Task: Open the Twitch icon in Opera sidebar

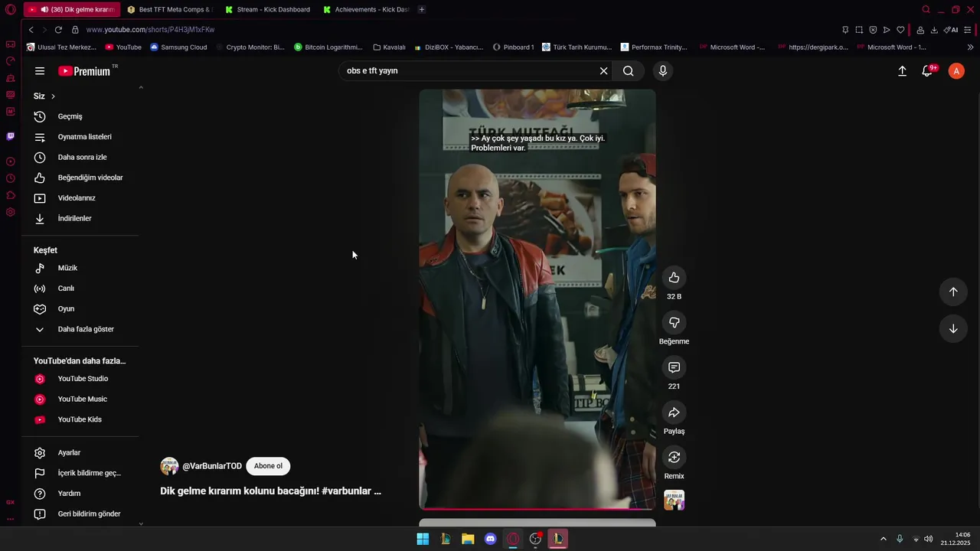Action: point(10,136)
